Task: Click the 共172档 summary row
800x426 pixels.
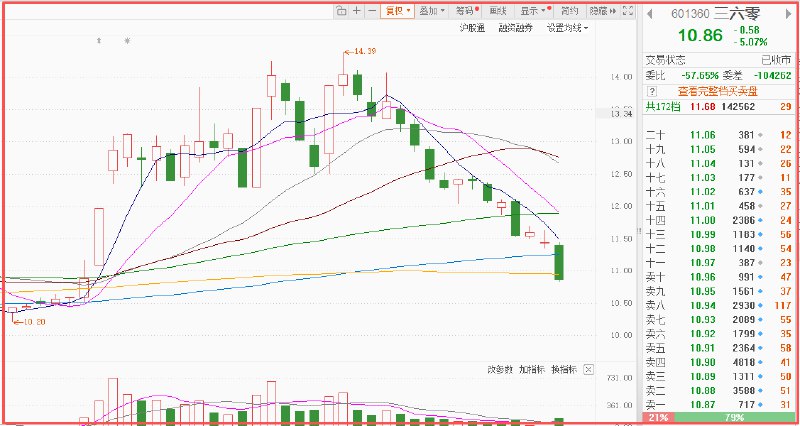Action: pyautogui.click(x=718, y=107)
